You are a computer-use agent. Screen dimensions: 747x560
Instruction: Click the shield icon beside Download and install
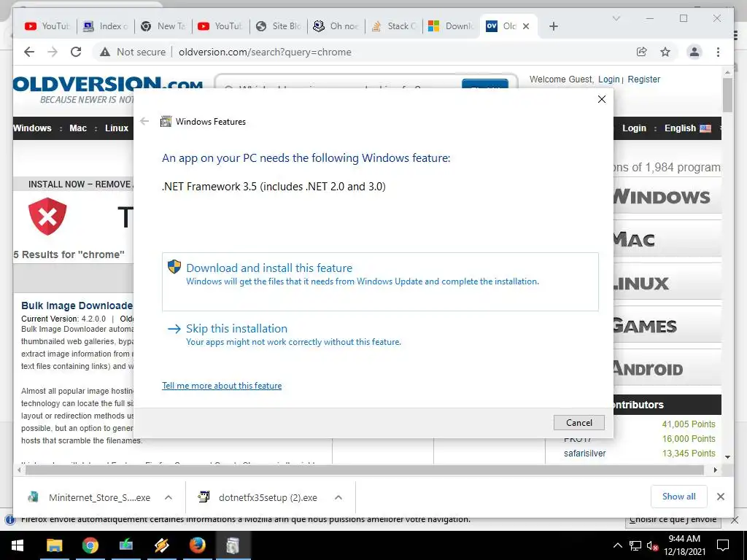click(x=174, y=267)
